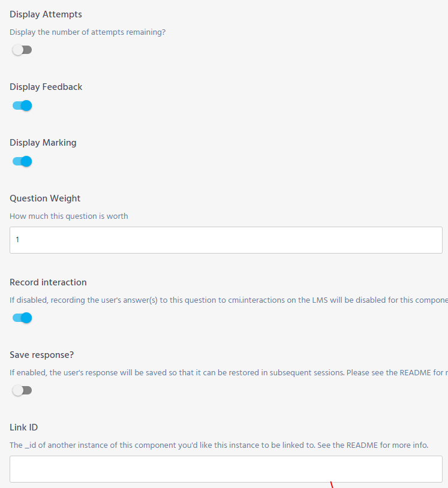Click the Save response description text
448x488 pixels.
click(x=228, y=372)
